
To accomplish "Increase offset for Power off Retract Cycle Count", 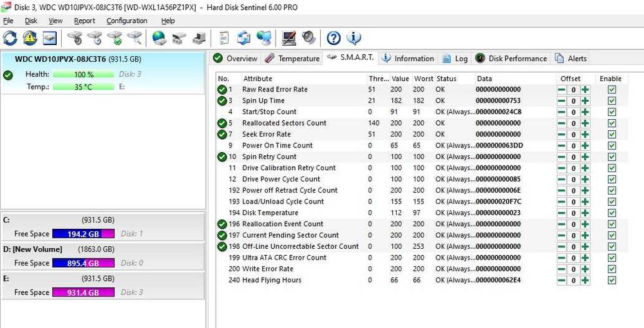I will tap(585, 190).
